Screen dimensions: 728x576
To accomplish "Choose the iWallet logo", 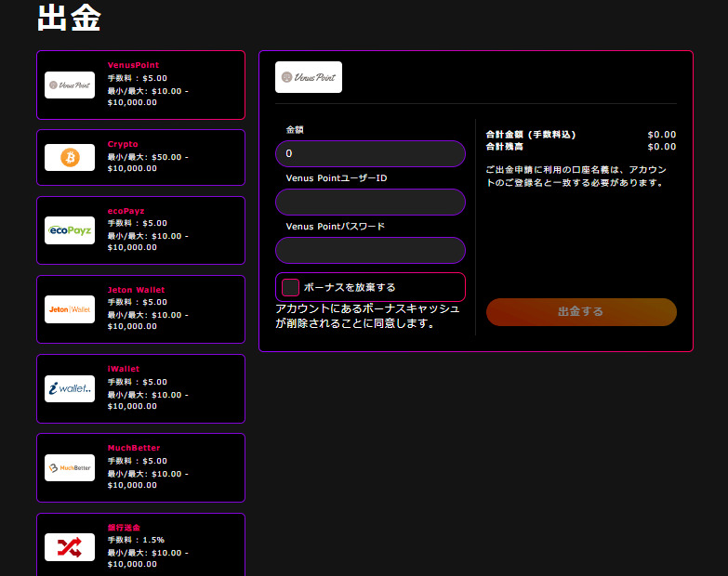I will [70, 388].
